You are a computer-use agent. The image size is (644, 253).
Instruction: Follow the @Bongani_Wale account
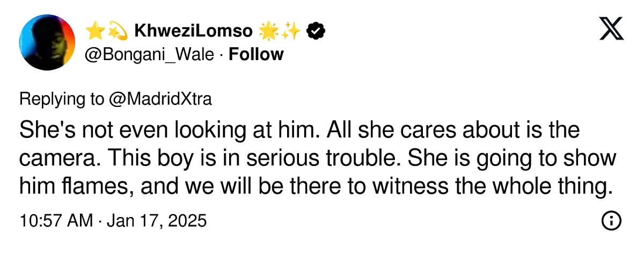pyautogui.click(x=256, y=54)
